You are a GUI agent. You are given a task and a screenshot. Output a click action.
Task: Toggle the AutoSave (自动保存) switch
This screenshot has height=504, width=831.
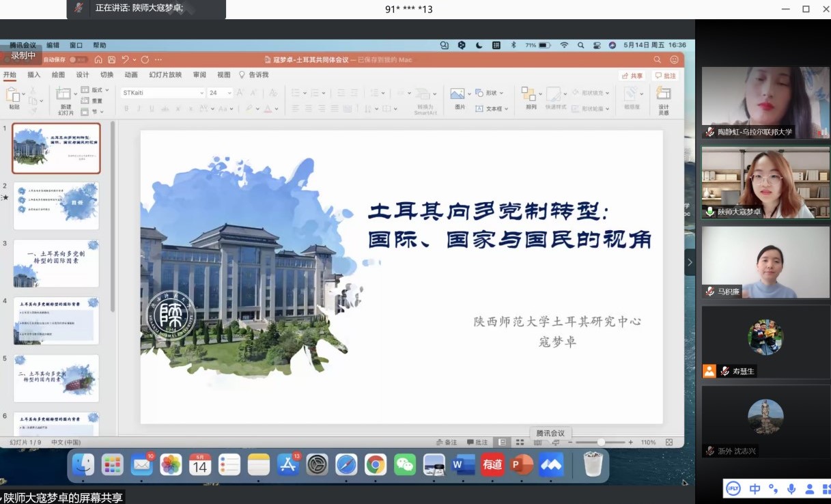[x=78, y=60]
